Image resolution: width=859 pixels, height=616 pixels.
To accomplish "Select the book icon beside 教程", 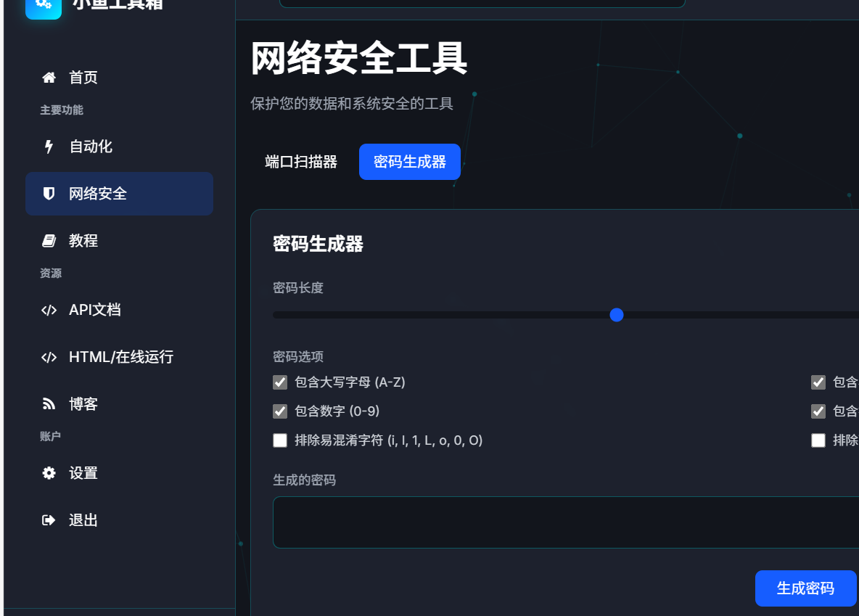I will click(48, 240).
